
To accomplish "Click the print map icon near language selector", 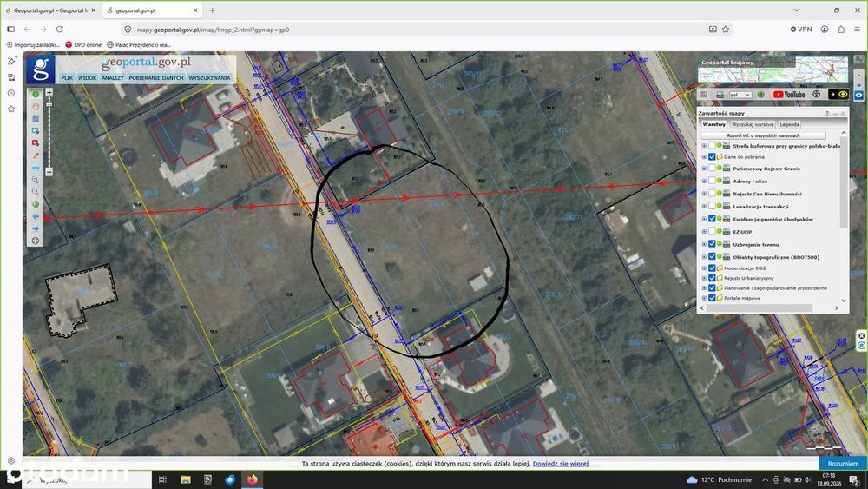I will coord(720,95).
